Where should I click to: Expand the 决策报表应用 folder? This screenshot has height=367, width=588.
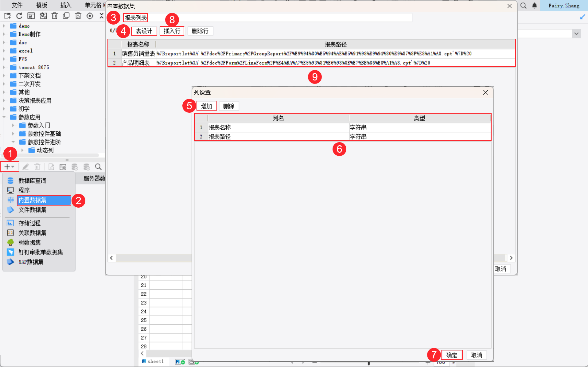(x=4, y=100)
